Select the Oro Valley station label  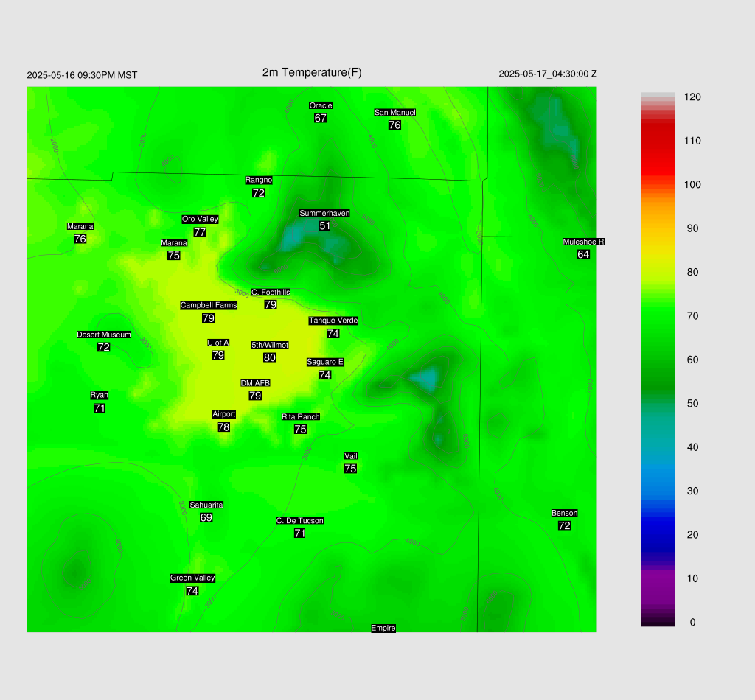click(x=200, y=219)
